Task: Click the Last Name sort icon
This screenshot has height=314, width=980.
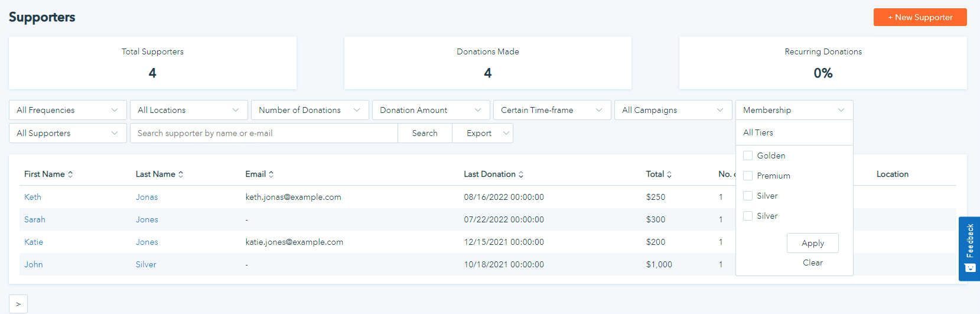Action: [x=181, y=174]
